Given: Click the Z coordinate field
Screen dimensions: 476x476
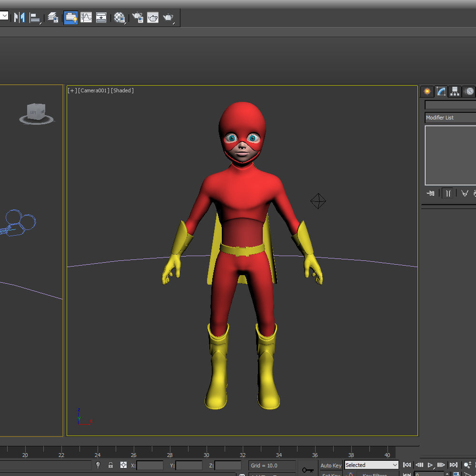Looking at the screenshot, I should 228,465.
